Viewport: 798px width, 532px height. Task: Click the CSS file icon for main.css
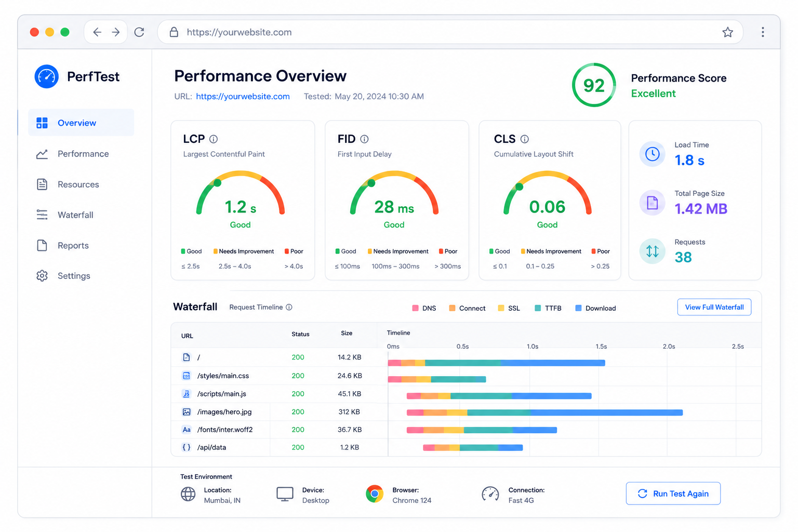pyautogui.click(x=187, y=376)
